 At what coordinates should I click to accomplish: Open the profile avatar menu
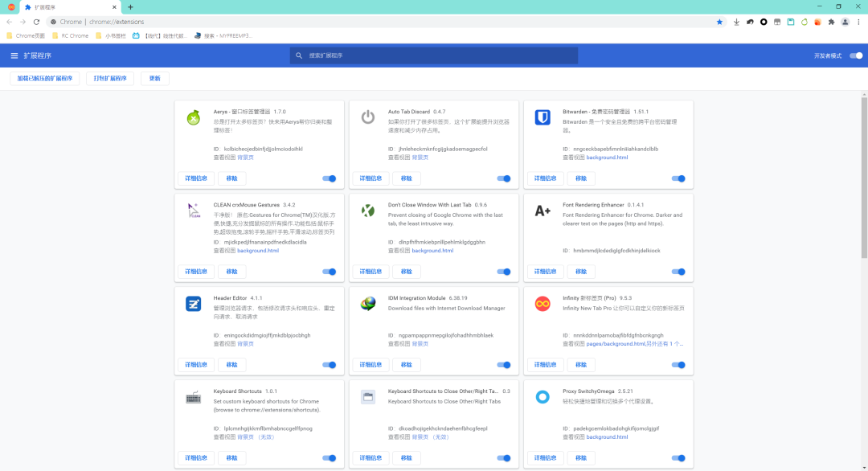click(x=845, y=23)
